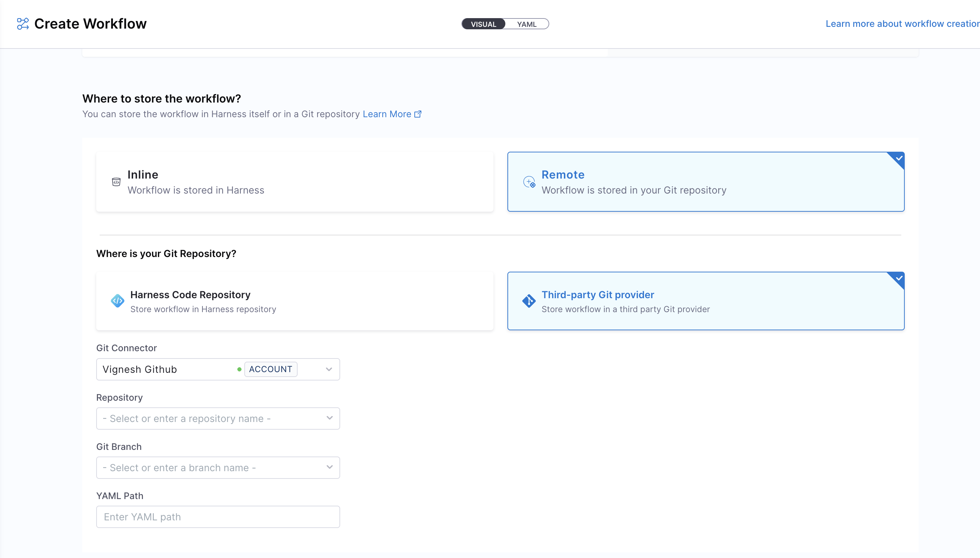Image resolution: width=980 pixels, height=558 pixels.
Task: Click the Inline storage bucket icon
Action: [116, 182]
